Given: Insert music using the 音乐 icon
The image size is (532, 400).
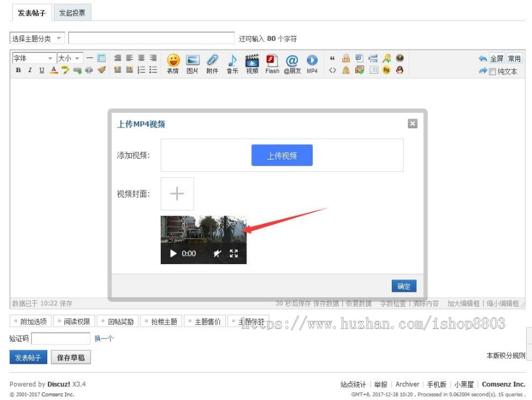Looking at the screenshot, I should pos(232,61).
